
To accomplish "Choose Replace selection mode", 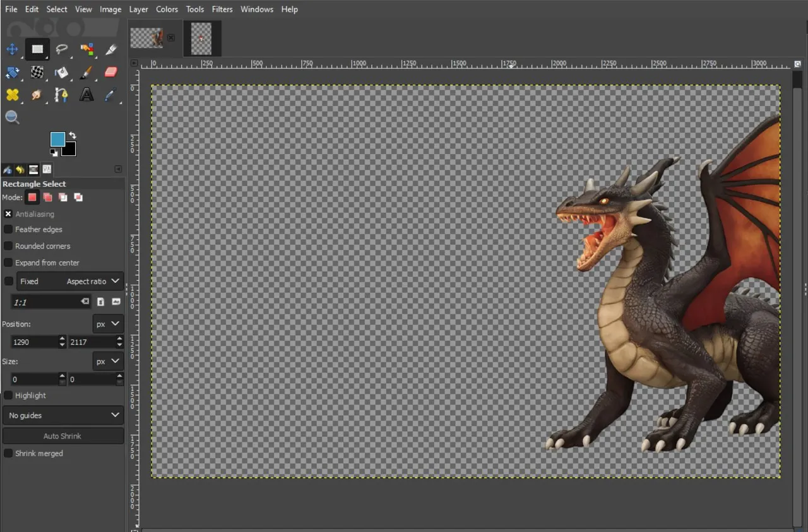I will tap(32, 198).
